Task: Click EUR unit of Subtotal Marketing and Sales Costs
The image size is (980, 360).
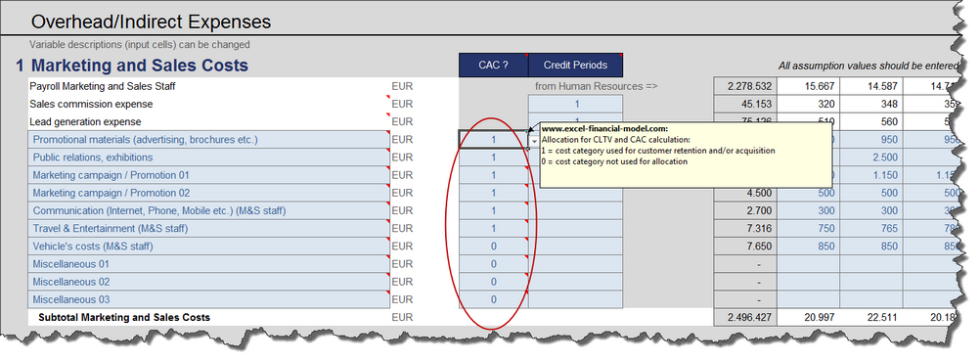Action: click(x=403, y=318)
